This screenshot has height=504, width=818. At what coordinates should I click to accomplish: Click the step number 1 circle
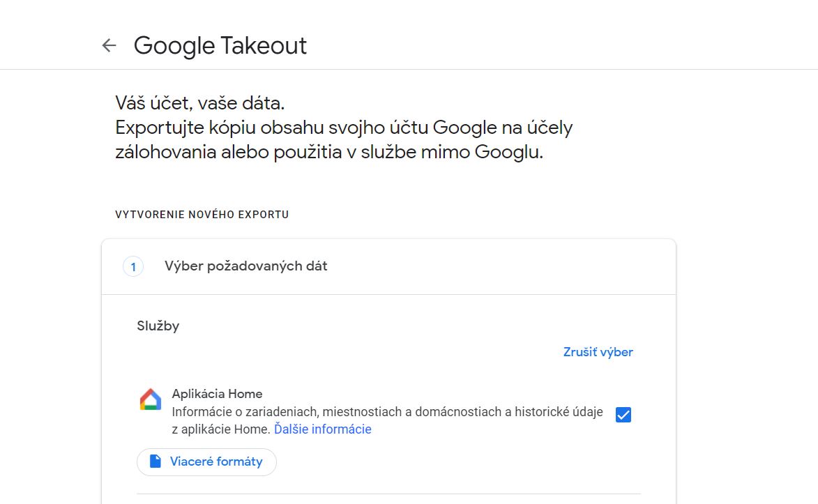click(133, 266)
